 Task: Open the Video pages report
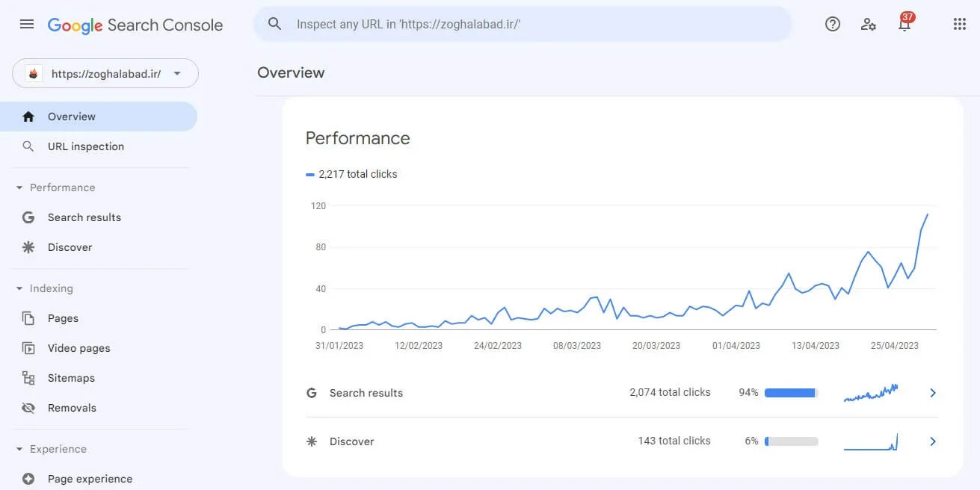coord(99,348)
